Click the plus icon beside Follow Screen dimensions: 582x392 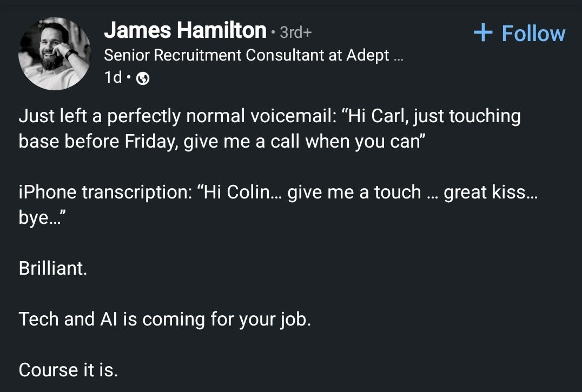click(483, 33)
